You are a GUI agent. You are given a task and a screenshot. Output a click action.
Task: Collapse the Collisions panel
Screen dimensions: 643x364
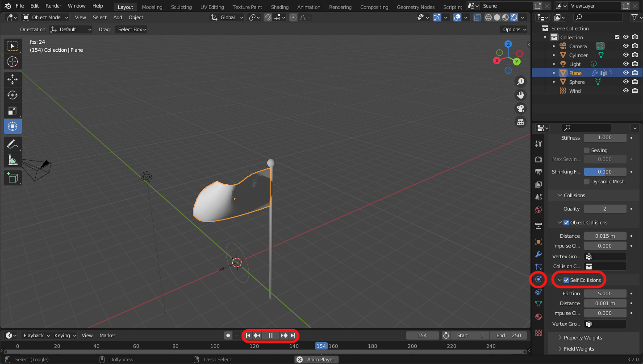(574, 195)
